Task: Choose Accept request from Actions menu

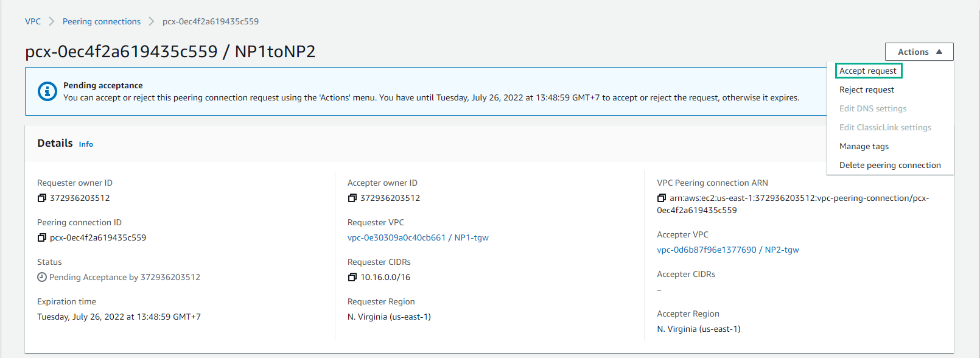Action: [x=868, y=71]
